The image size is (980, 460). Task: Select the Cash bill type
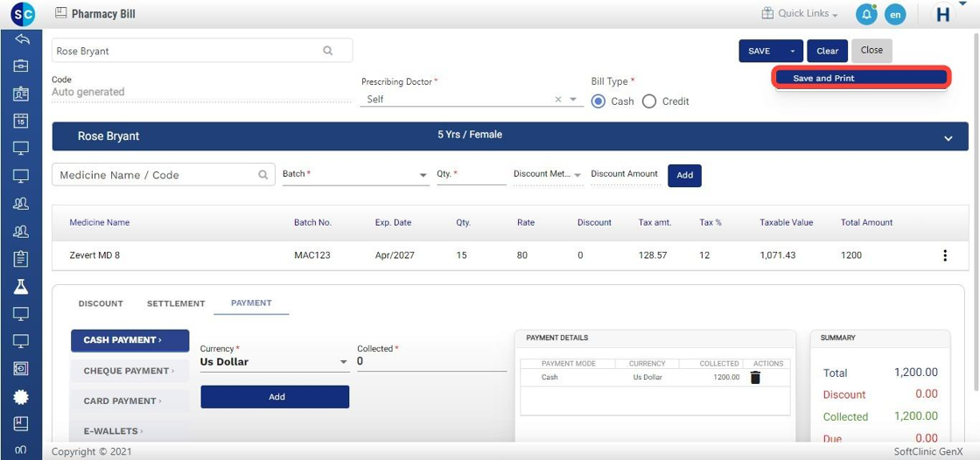coord(598,101)
